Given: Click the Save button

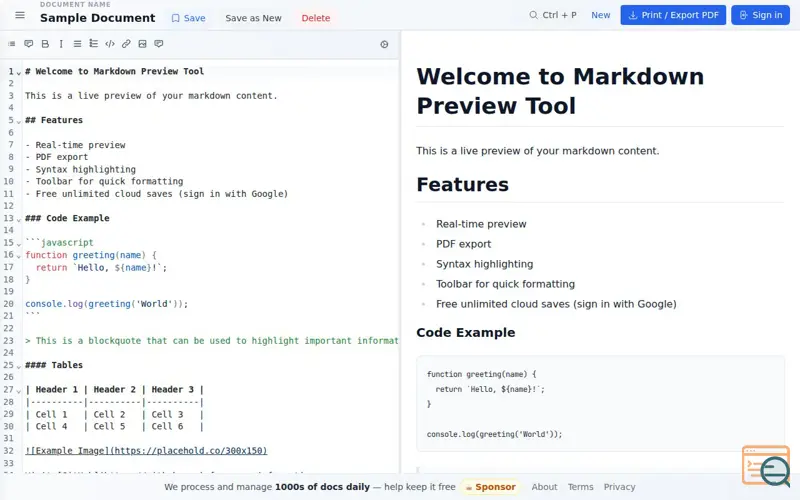Looking at the screenshot, I should [x=188, y=18].
